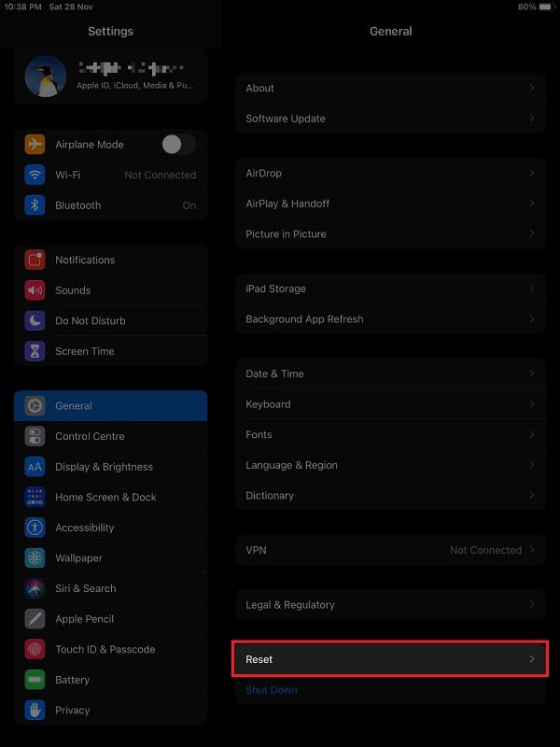Open Screen Time settings
The width and height of the screenshot is (560, 747).
coord(110,351)
